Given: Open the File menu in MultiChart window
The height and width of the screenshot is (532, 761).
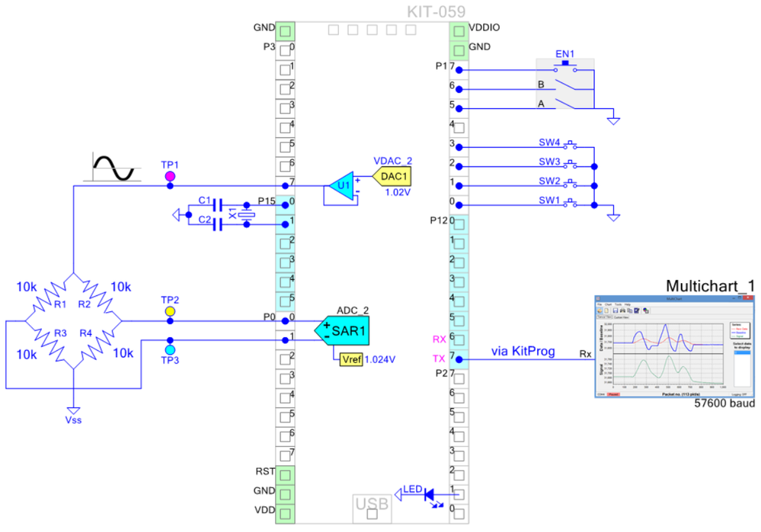Looking at the screenshot, I should pyautogui.click(x=600, y=304).
